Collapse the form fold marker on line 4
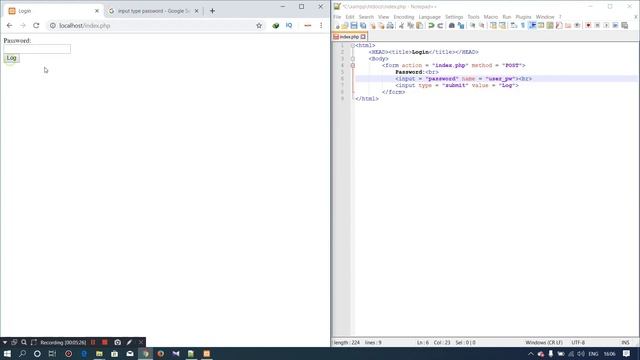The image size is (640, 360). tap(353, 65)
